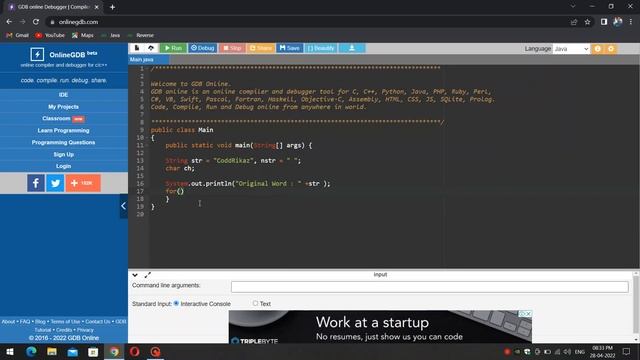The height and width of the screenshot is (360, 640).
Task: Click the Stop button
Action: click(232, 48)
